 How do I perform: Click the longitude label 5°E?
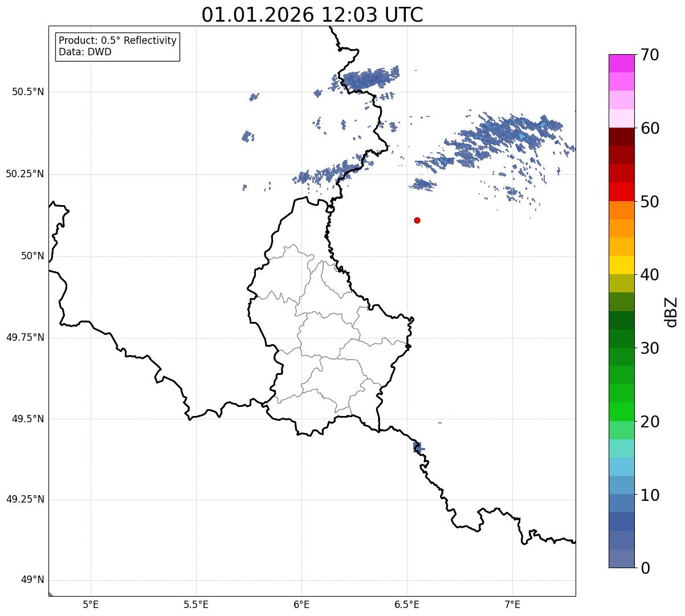click(x=91, y=604)
